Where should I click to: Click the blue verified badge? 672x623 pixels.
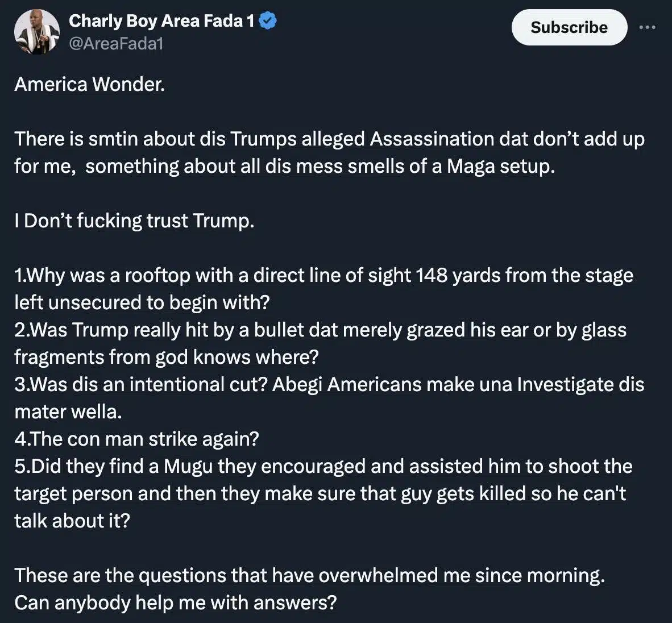pos(268,21)
